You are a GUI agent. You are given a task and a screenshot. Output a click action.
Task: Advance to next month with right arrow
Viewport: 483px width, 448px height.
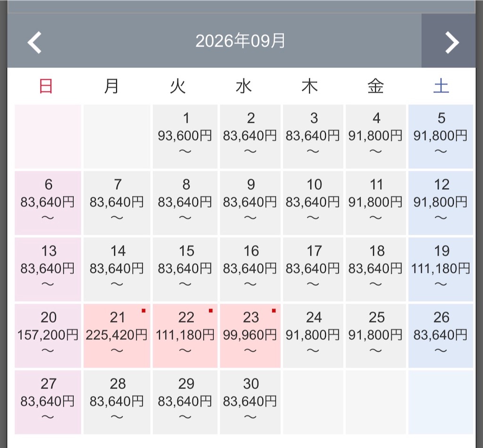point(452,42)
